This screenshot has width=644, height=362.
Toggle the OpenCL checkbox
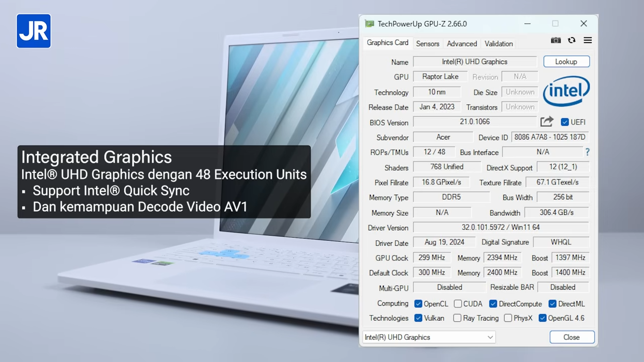pyautogui.click(x=418, y=304)
